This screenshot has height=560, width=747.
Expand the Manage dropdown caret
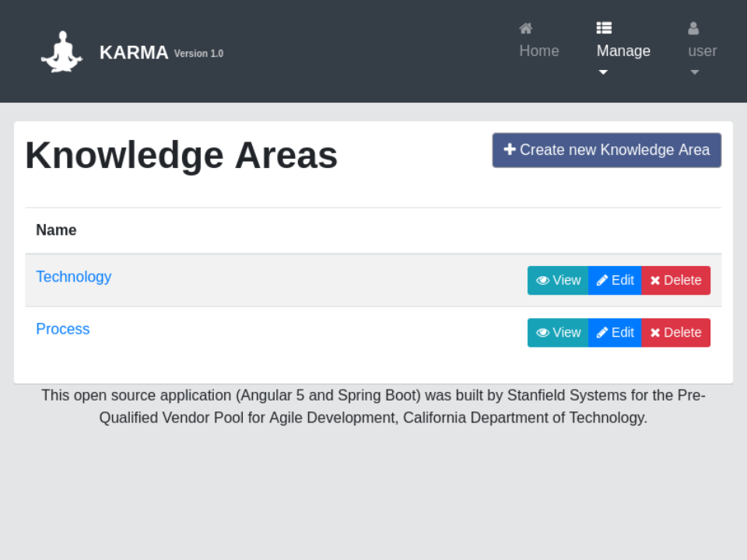(603, 72)
